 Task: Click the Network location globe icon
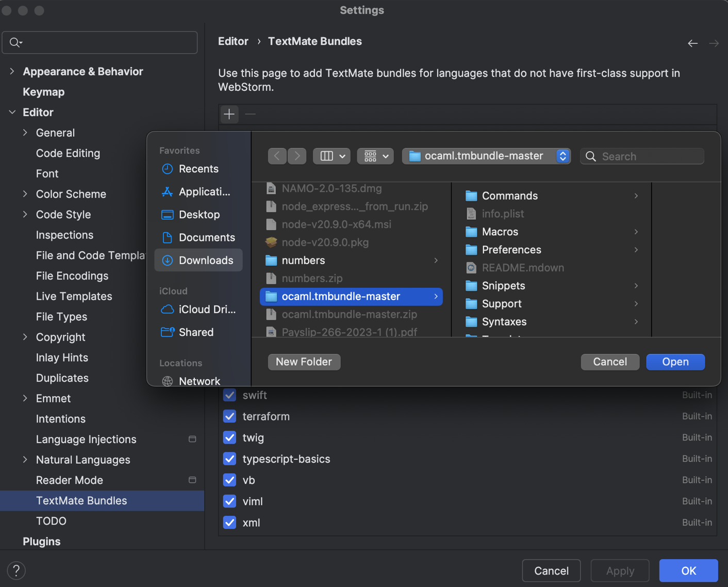[x=167, y=381]
